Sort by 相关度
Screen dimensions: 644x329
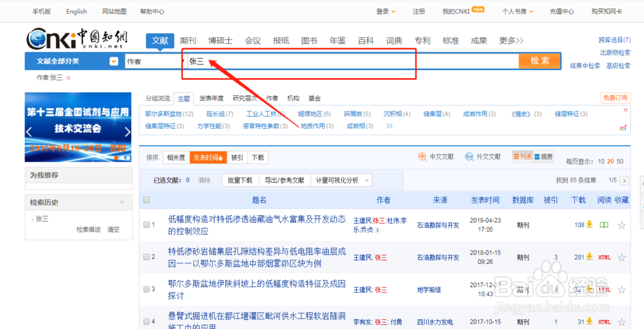tap(176, 158)
